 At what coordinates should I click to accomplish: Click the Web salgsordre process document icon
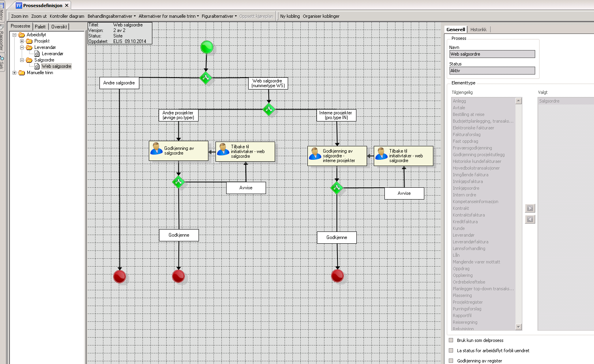[x=37, y=66]
